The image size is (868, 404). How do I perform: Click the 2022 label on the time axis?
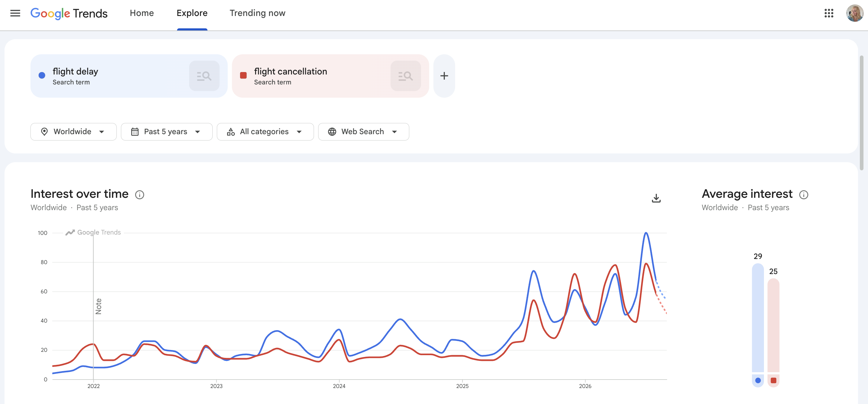93,386
